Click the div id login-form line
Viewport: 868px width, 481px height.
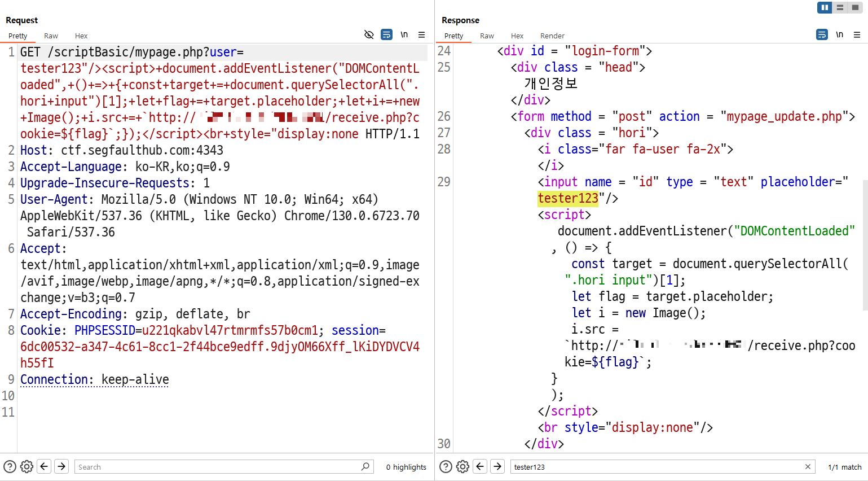(575, 51)
